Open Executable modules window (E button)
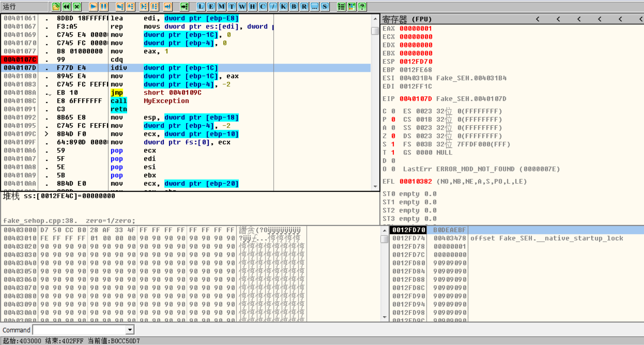644x345 pixels. coord(211,7)
